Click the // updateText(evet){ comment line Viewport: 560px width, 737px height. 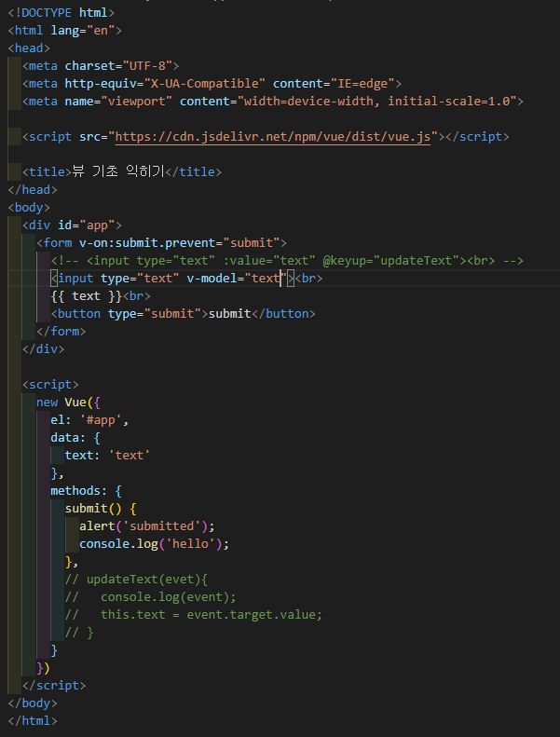[136, 580]
